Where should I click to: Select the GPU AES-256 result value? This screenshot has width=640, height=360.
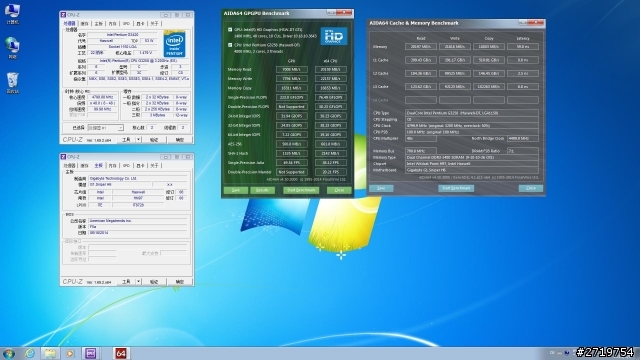pyautogui.click(x=291, y=144)
